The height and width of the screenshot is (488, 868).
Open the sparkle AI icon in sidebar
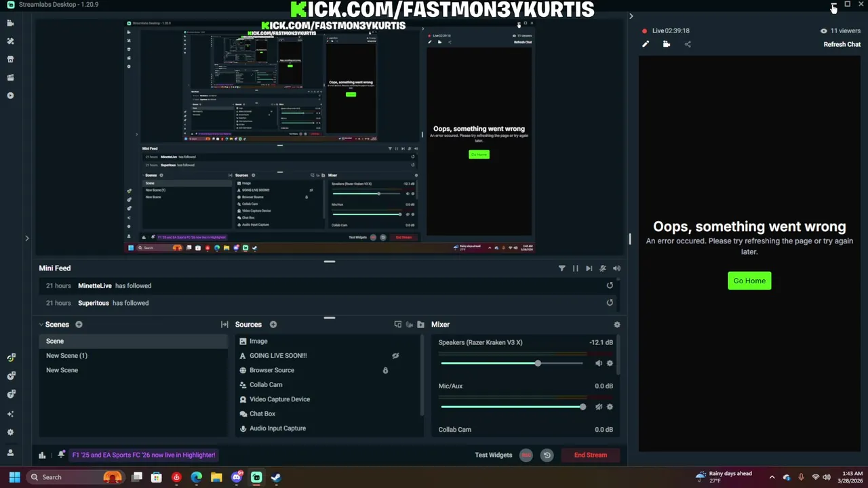tap(10, 413)
